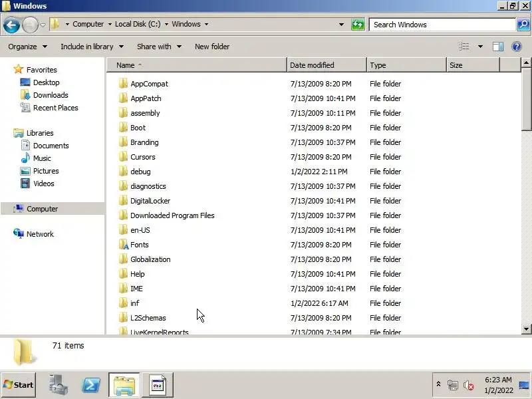Image resolution: width=532 pixels, height=399 pixels.
Task: Select the Downloaded Program Files folder icon
Action: click(123, 215)
